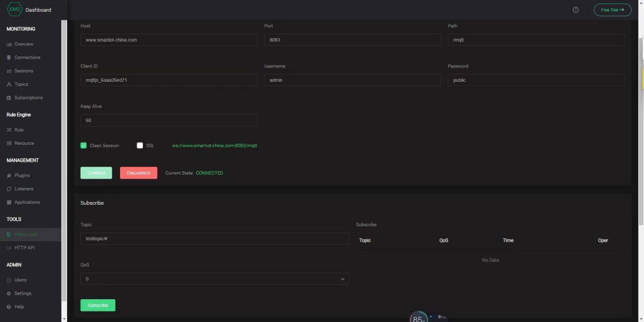This screenshot has height=322, width=644.
Task: Uncheck the Clean Session checkbox
Action: 84,146
